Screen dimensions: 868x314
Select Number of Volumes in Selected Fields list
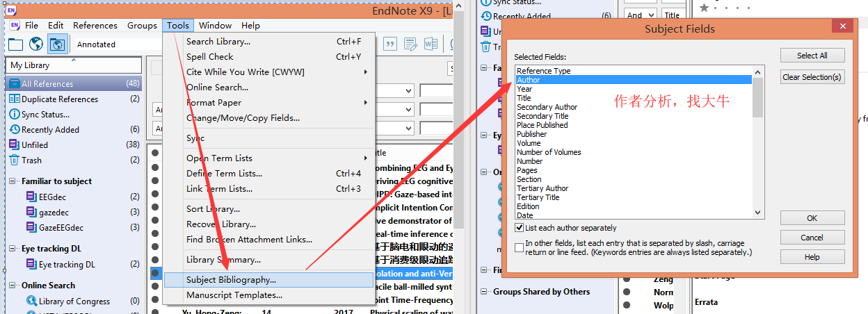point(634,152)
